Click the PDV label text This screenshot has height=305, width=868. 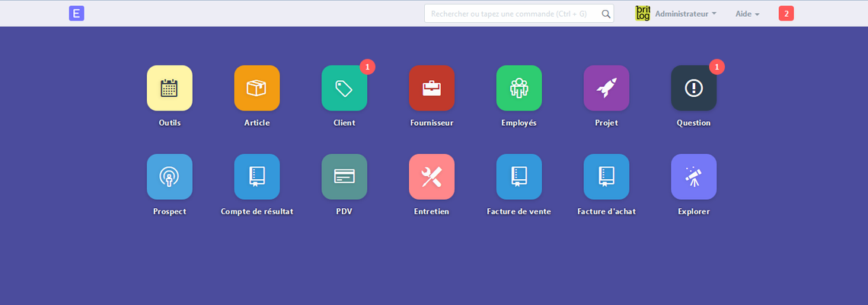tap(344, 212)
